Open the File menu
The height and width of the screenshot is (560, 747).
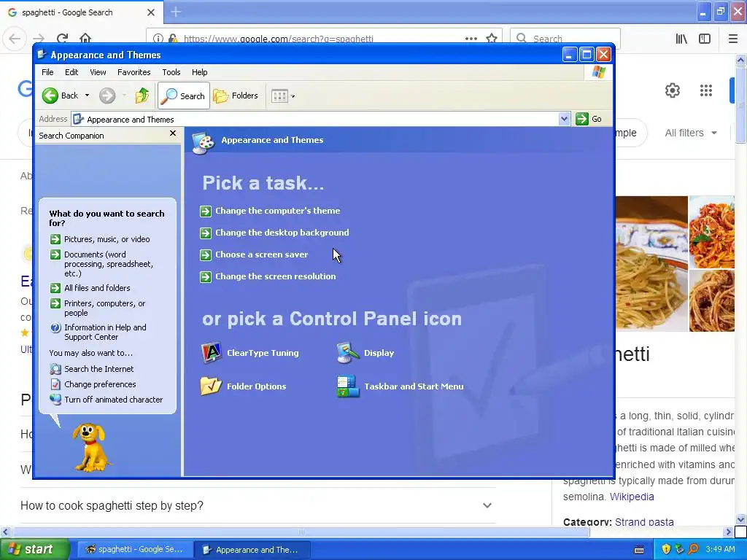47,72
